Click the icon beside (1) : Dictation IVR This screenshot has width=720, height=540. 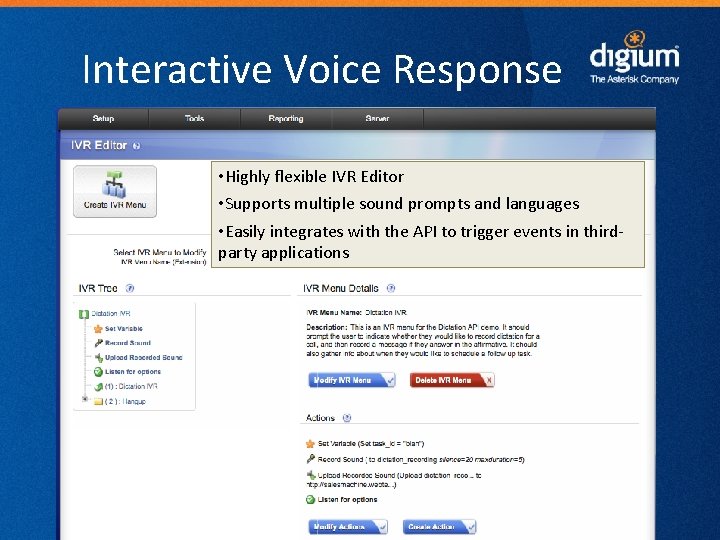[98, 387]
